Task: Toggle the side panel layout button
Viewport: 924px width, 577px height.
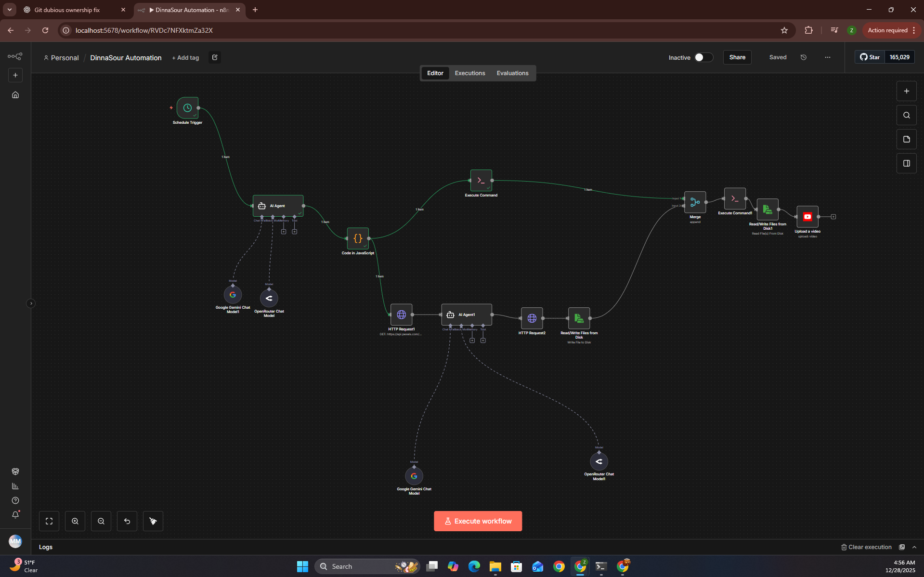Action: (x=906, y=163)
